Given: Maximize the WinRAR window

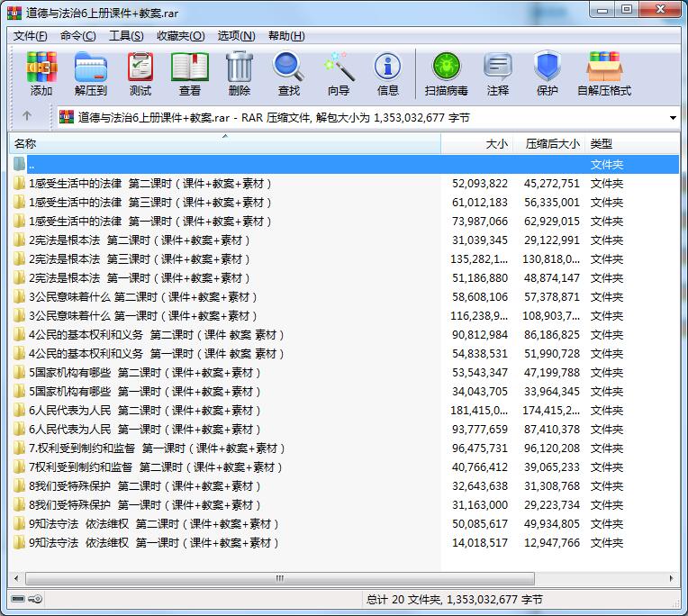Looking at the screenshot, I should (x=627, y=9).
